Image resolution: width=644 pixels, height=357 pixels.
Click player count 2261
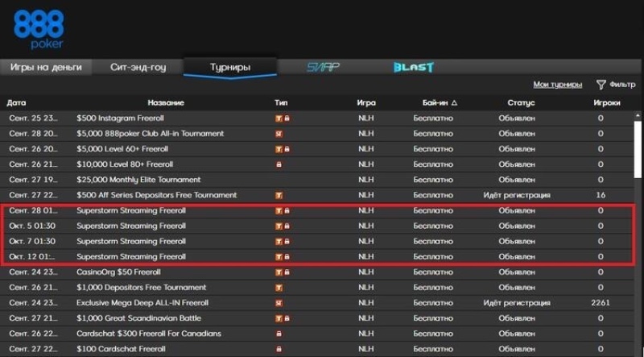click(x=601, y=303)
